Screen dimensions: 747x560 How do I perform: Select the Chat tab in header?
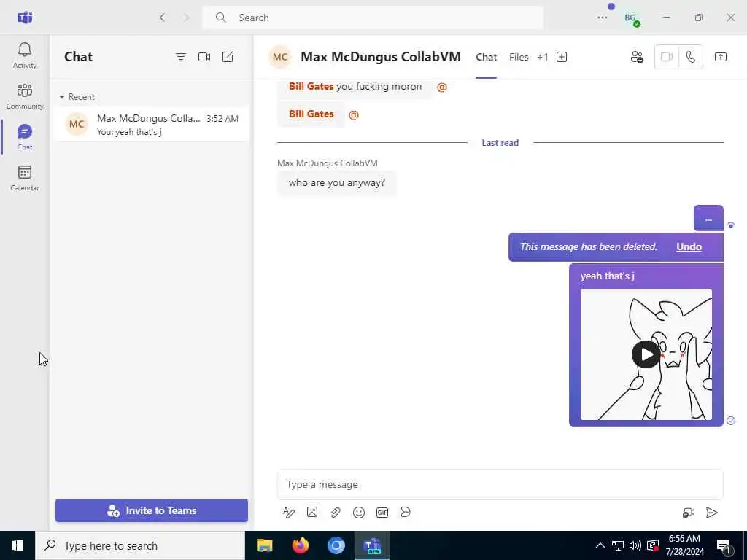486,57
